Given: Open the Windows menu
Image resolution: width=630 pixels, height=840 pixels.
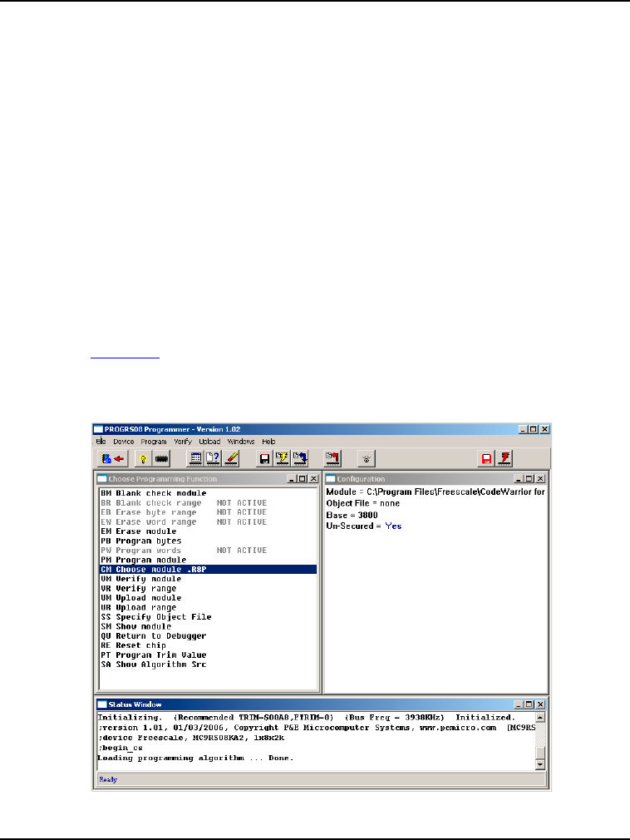Looking at the screenshot, I should 241,442.
